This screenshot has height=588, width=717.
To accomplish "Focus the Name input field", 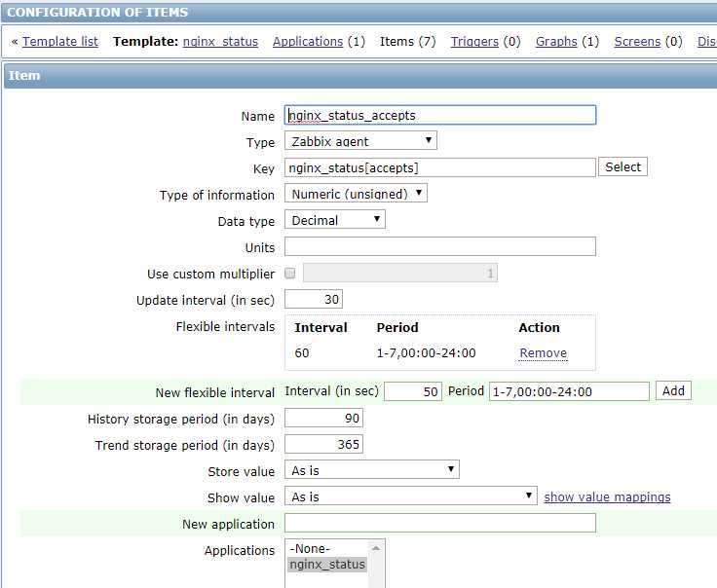I will (x=440, y=115).
